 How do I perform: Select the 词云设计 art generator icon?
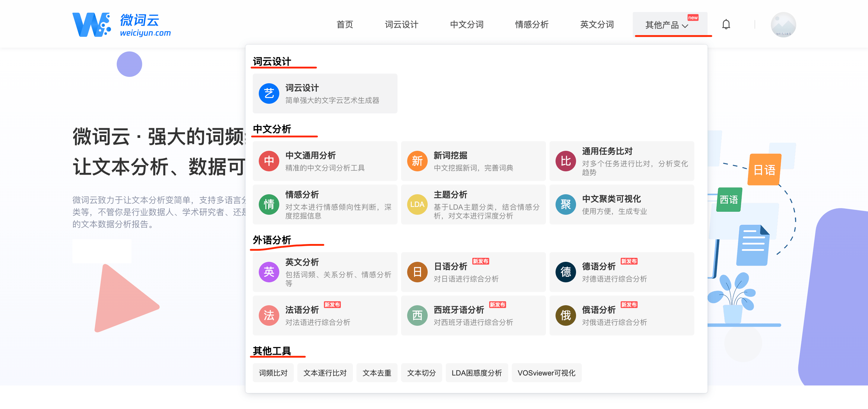[x=268, y=93]
